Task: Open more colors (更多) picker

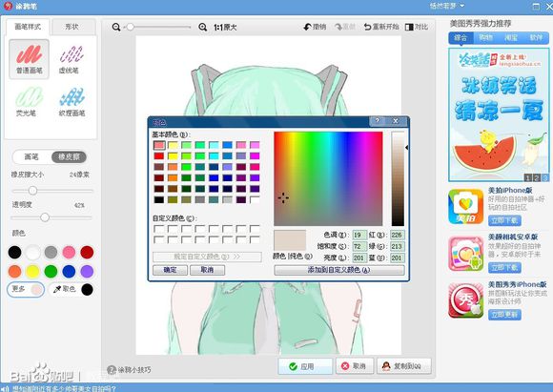Action: [26, 289]
